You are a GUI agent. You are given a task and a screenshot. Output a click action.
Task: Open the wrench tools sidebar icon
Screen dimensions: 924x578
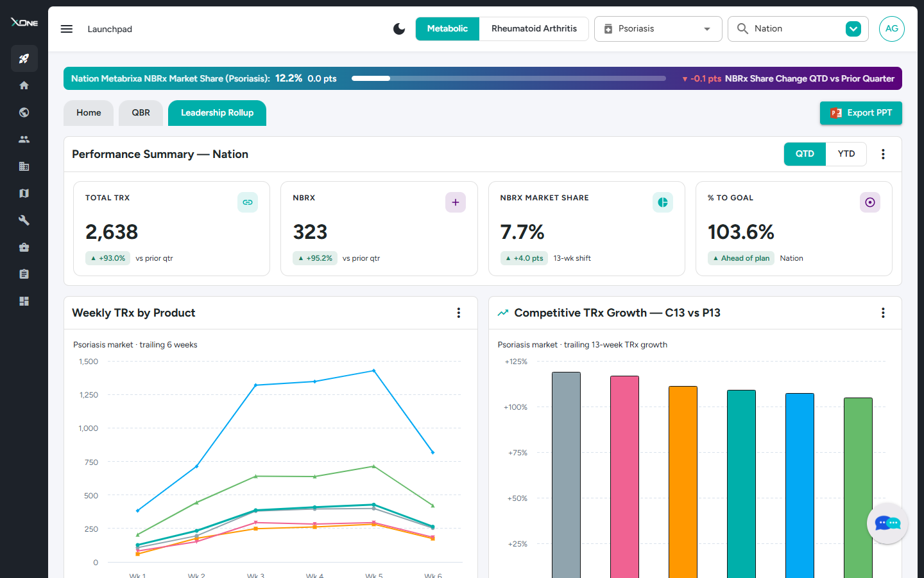(x=24, y=220)
